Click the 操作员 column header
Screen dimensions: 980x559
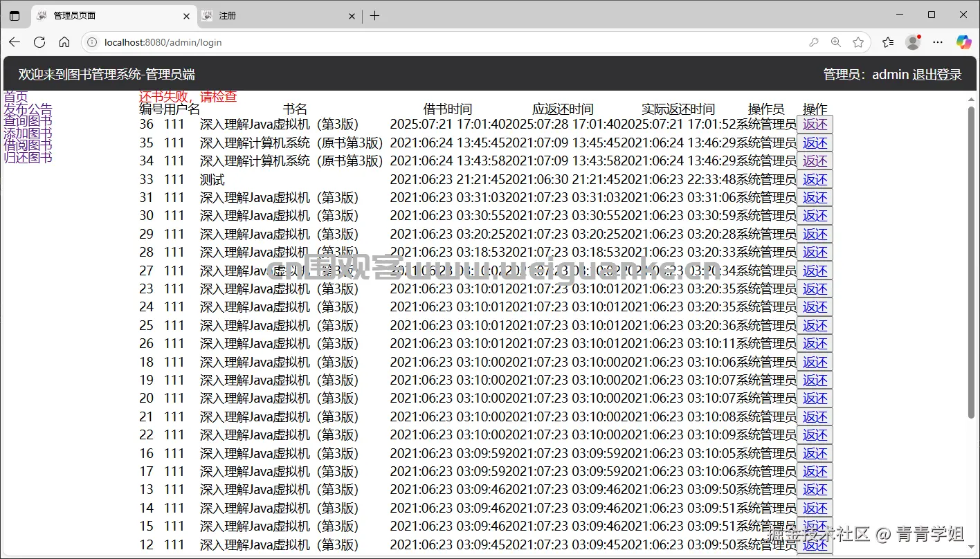pyautogui.click(x=766, y=109)
